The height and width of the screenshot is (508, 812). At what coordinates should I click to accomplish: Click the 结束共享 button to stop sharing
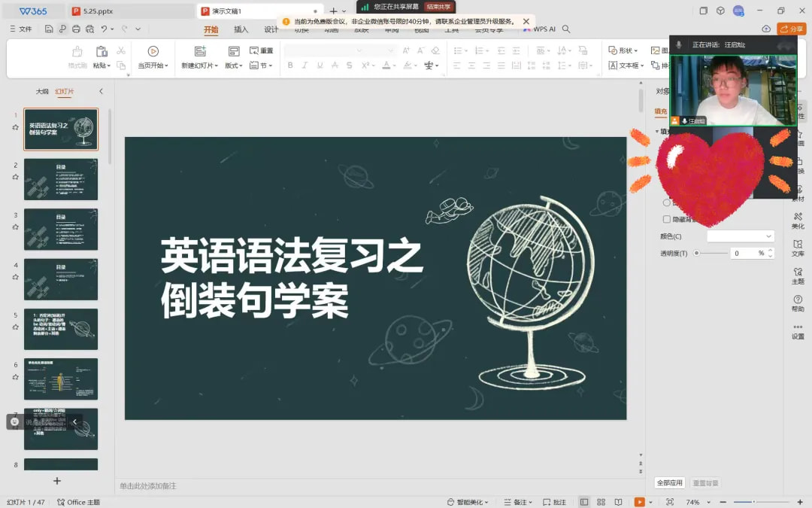tap(438, 7)
